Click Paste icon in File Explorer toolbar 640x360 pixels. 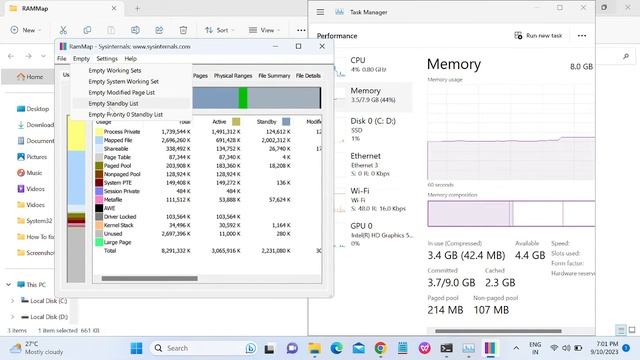tap(111, 30)
